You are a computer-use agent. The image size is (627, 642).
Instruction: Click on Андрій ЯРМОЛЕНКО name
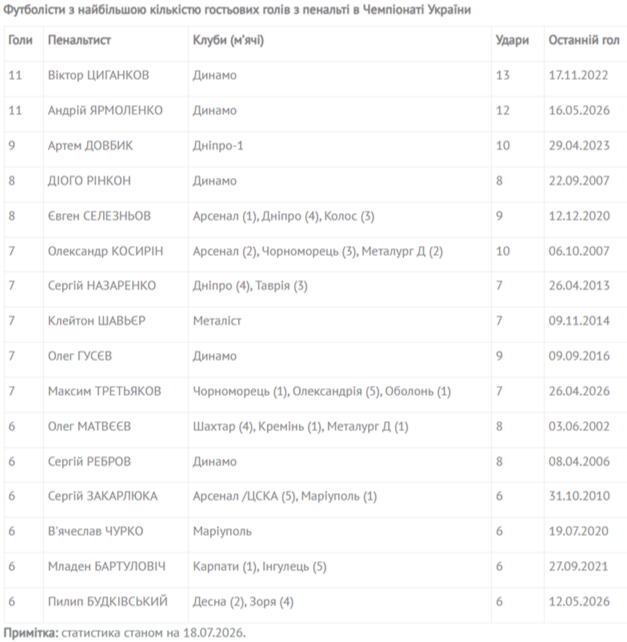coord(105,111)
